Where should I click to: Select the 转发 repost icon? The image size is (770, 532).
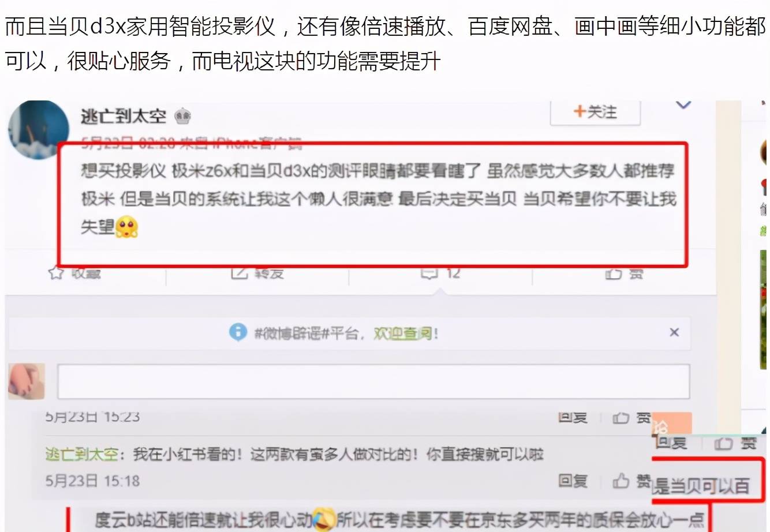239,273
